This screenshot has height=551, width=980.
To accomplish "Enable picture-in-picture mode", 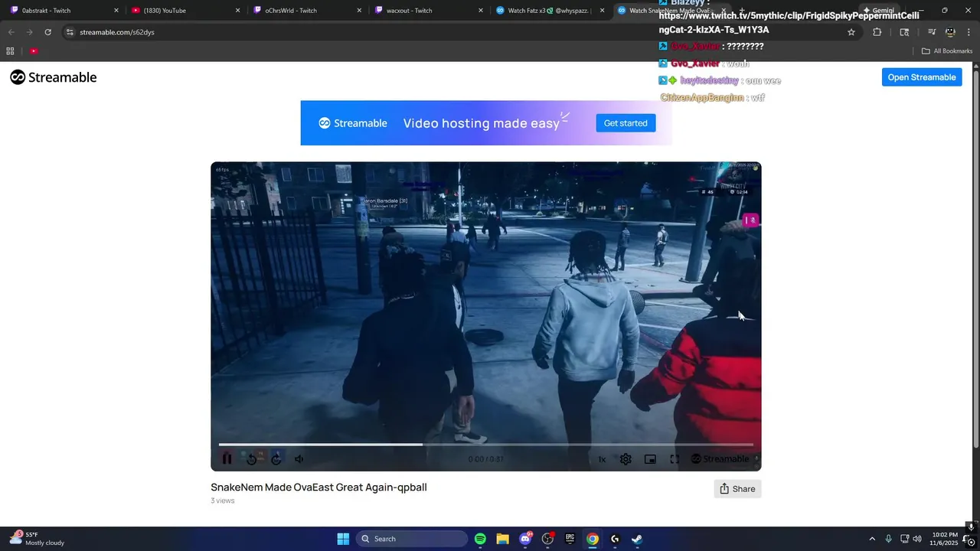I will (650, 459).
